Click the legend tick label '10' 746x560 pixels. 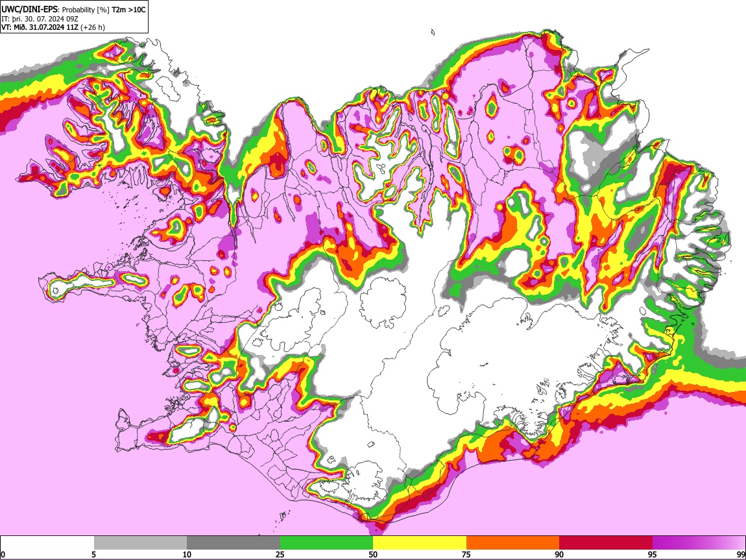pyautogui.click(x=187, y=555)
